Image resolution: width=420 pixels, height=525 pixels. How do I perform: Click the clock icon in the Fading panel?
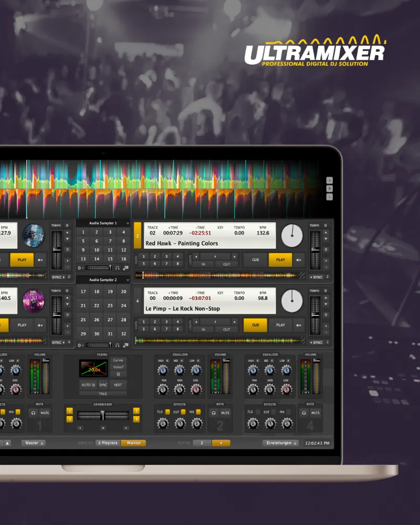118,374
